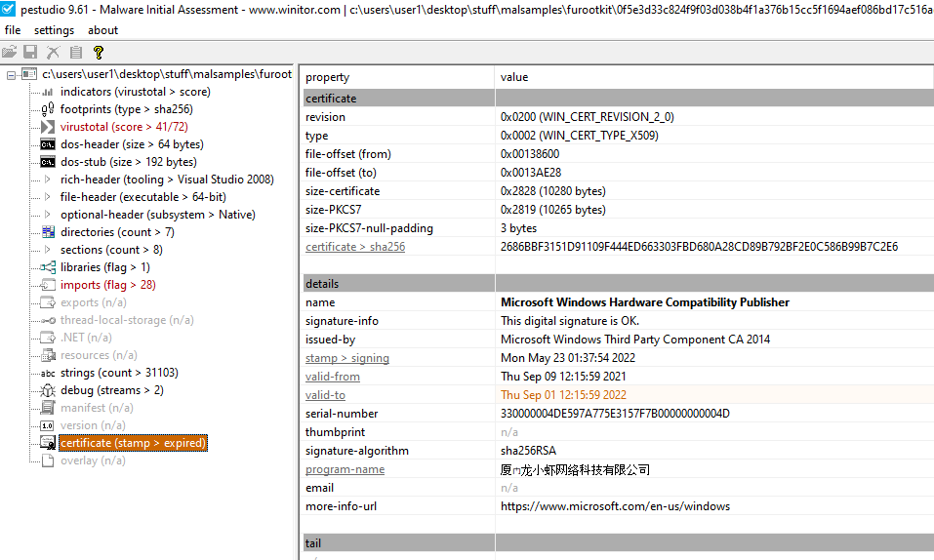934x560 pixels.
Task: Click the manifest icon in tree
Action: (48, 408)
